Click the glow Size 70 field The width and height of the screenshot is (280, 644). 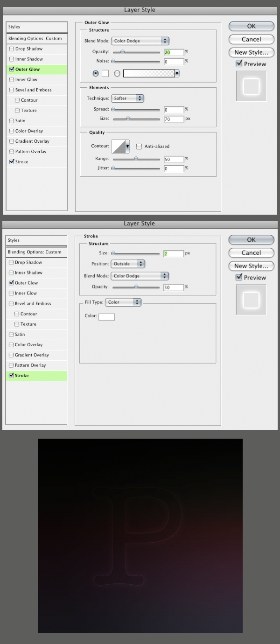(174, 119)
